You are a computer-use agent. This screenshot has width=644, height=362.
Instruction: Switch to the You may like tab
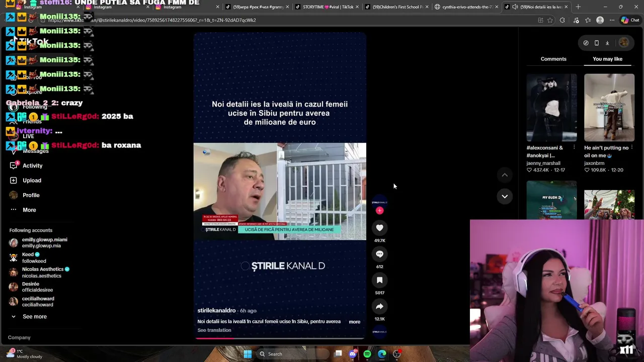607,59
